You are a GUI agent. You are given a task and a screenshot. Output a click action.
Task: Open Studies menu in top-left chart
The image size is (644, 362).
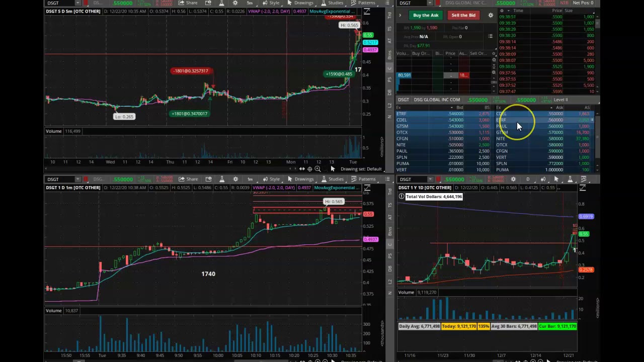[x=333, y=3]
